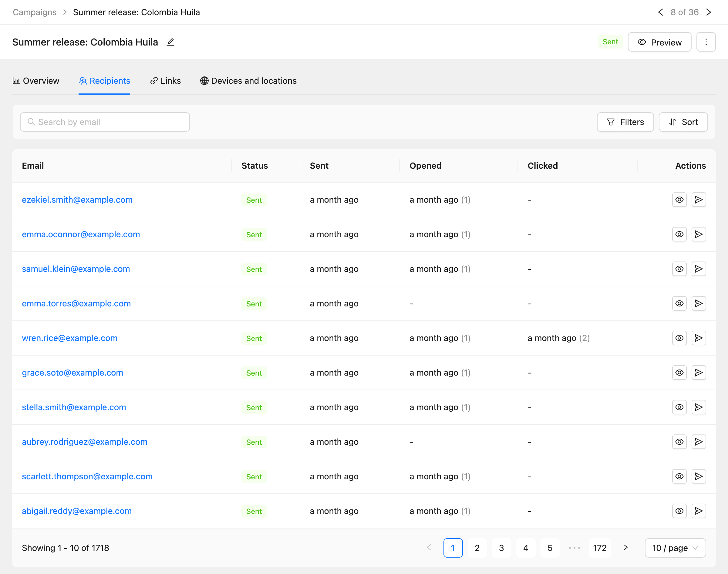Viewport: 728px width, 574px height.
Task: Open stella.smith@example.com recipient link
Action: point(74,407)
